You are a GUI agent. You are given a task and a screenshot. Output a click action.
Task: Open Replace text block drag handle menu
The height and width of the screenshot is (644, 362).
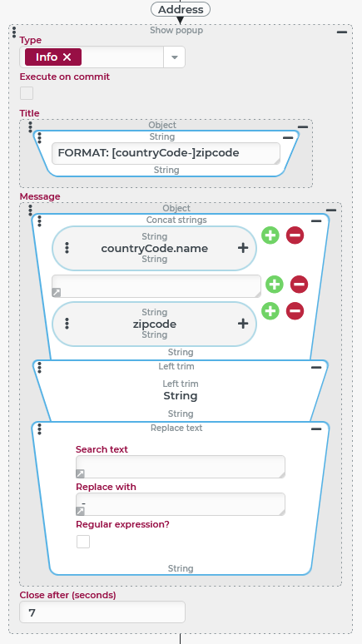point(39,429)
